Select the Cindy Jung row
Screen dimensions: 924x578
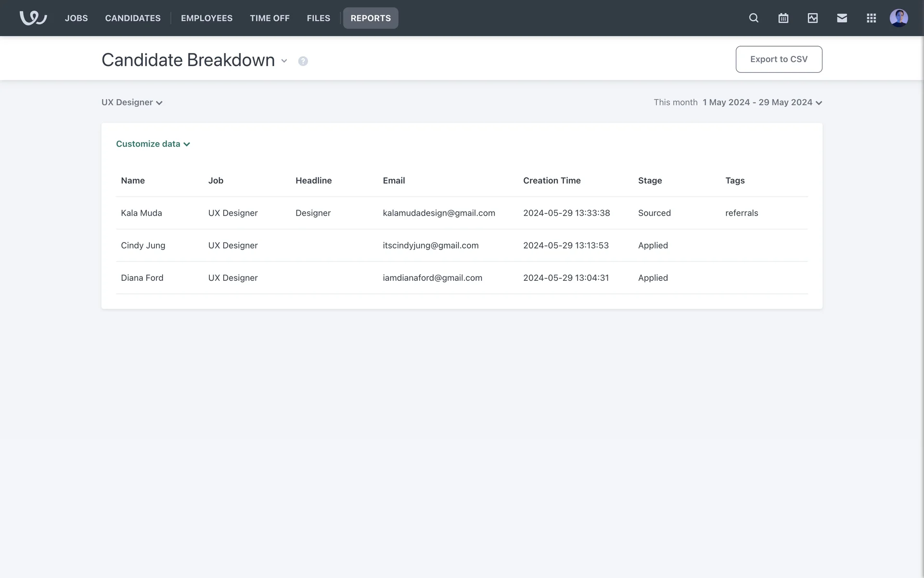[143, 245]
